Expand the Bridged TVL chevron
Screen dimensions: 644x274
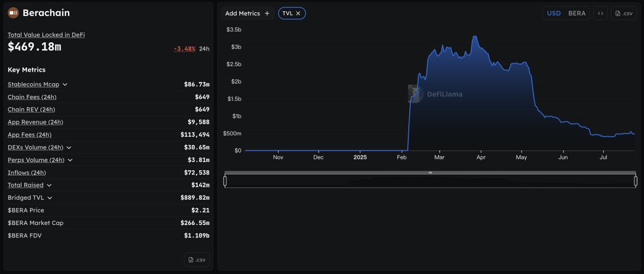pyautogui.click(x=50, y=198)
